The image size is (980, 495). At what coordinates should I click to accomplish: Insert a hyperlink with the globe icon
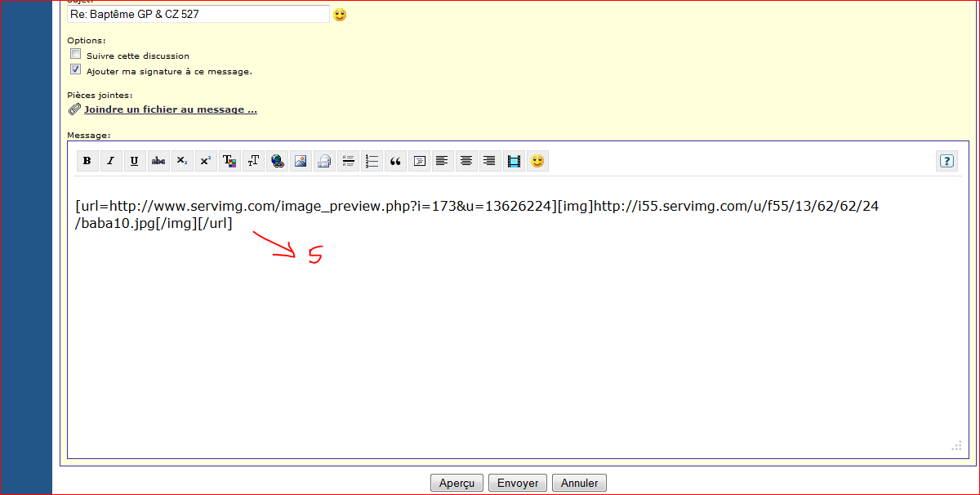click(277, 161)
